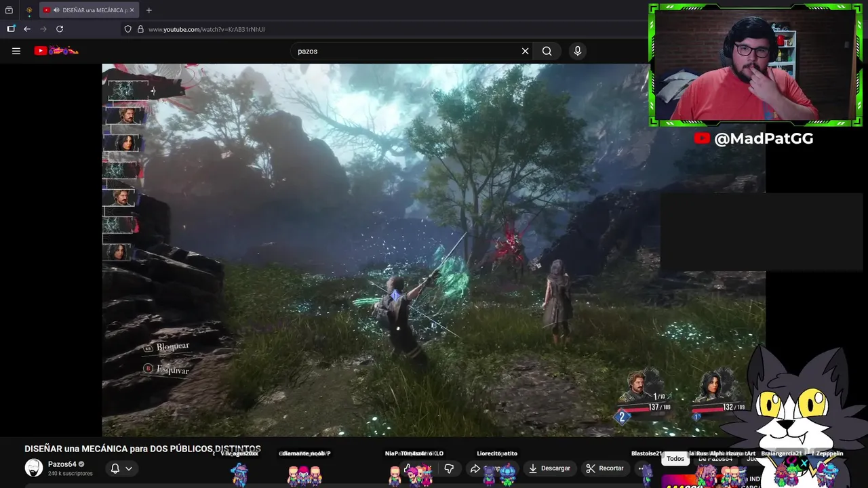
Task: Click the bearded character portrait with 137/189 HP
Action: click(x=637, y=386)
